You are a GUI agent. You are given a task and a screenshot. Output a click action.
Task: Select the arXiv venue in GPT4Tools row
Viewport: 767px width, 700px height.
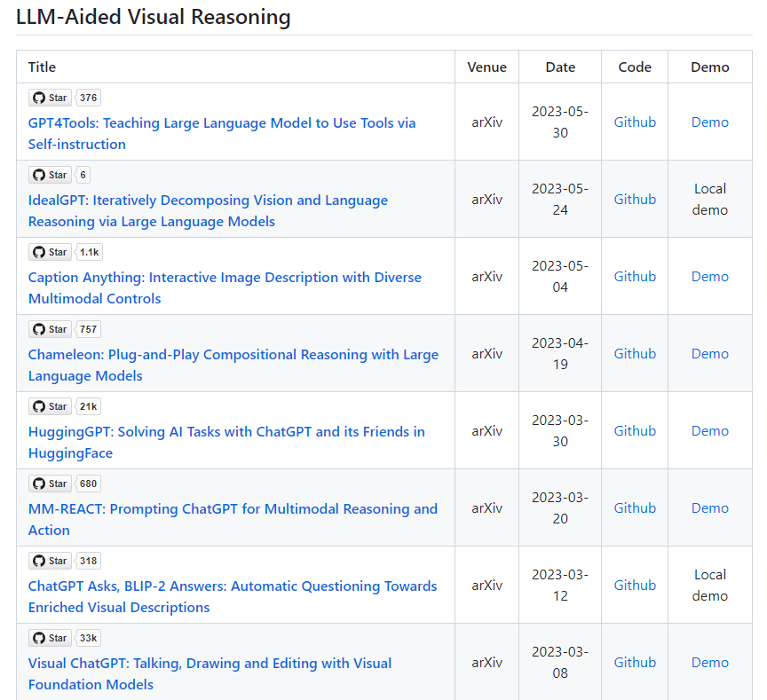click(x=486, y=122)
